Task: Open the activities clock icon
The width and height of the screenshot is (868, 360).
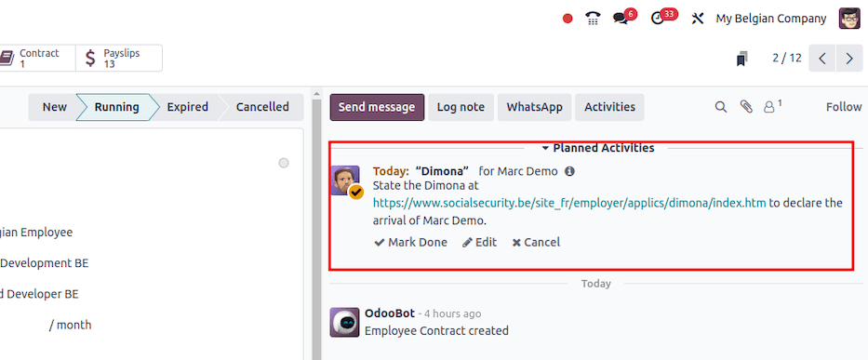Action: 658,19
